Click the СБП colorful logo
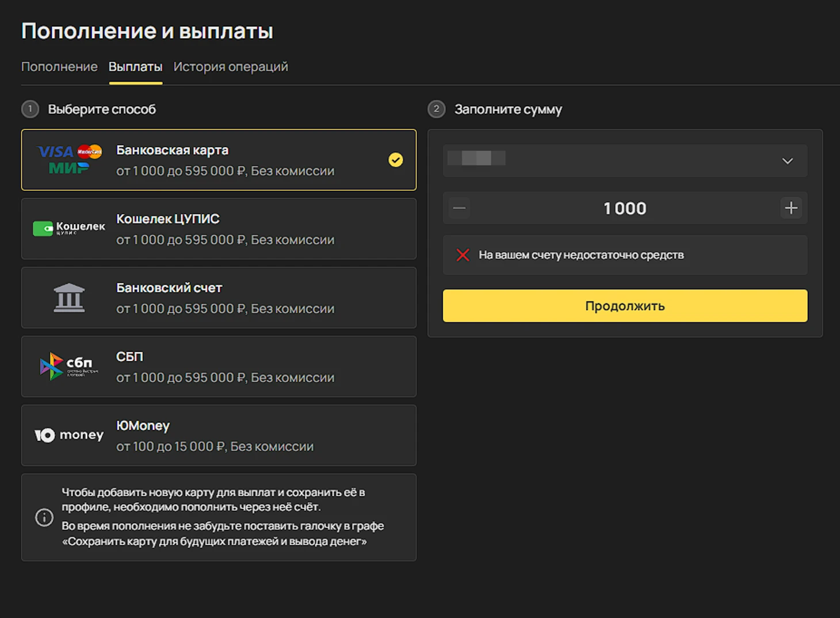The width and height of the screenshot is (840, 618). 68,366
